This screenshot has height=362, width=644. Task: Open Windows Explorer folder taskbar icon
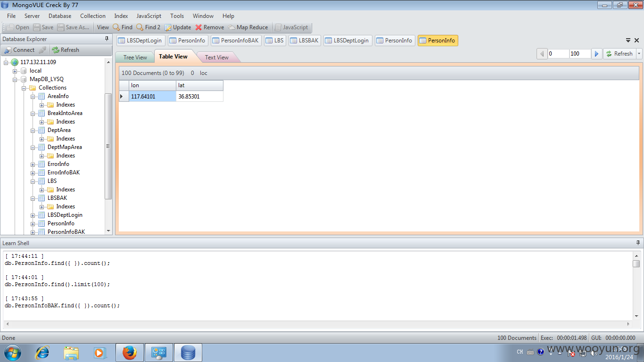[71, 353]
